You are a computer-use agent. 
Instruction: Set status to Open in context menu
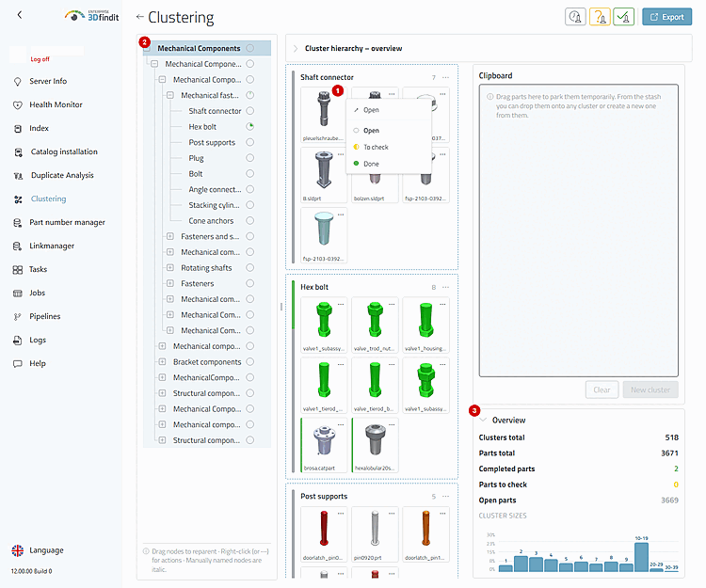point(389,131)
